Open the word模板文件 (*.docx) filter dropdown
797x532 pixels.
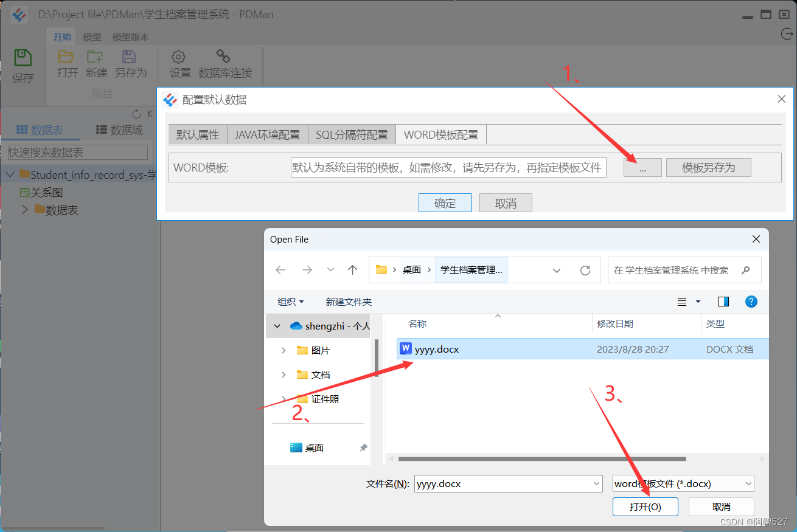point(749,483)
